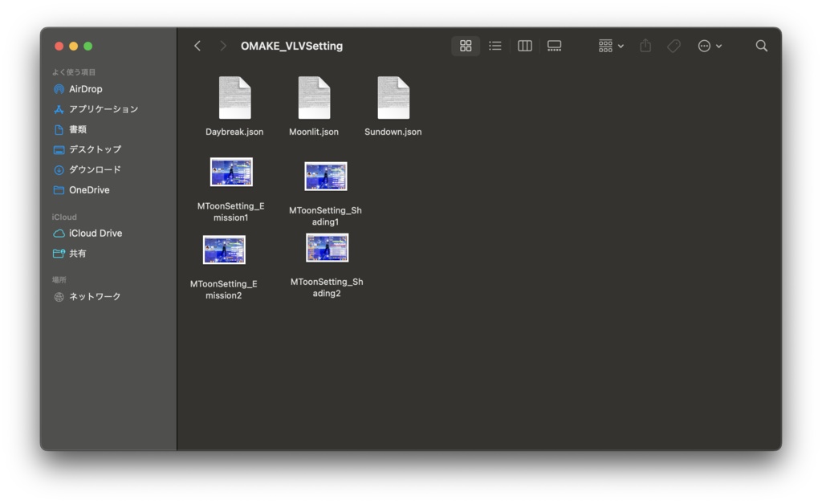Switch to gallery view
The width and height of the screenshot is (822, 504).
554,46
